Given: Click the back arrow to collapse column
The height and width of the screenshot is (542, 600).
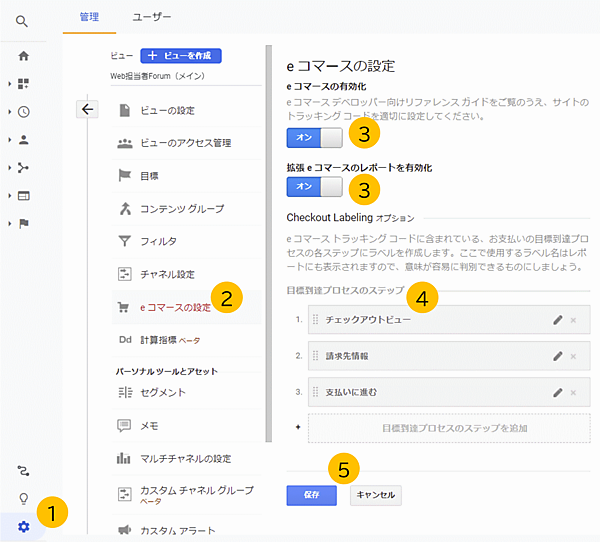Looking at the screenshot, I should [87, 109].
